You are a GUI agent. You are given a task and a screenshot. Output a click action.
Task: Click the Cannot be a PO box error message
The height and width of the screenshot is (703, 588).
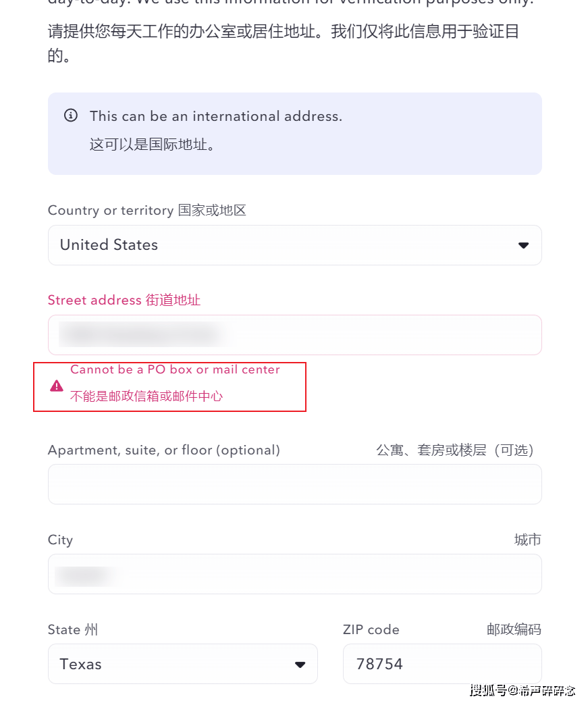175,369
